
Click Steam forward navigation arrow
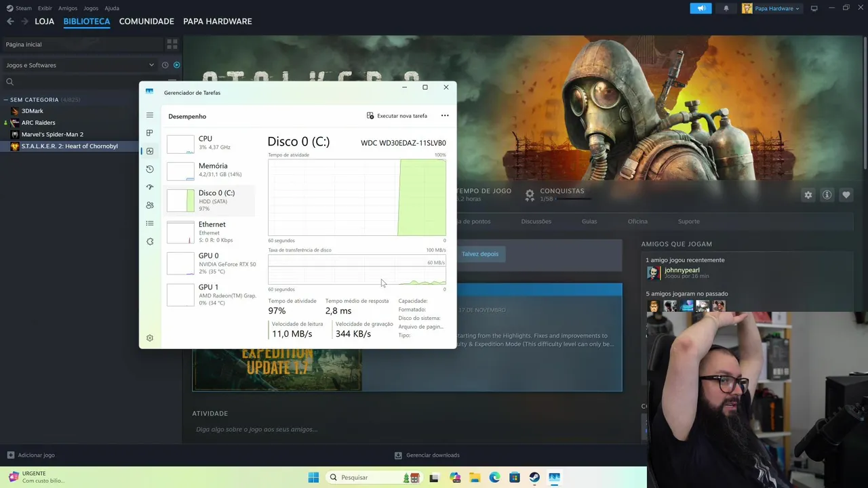[24, 21]
